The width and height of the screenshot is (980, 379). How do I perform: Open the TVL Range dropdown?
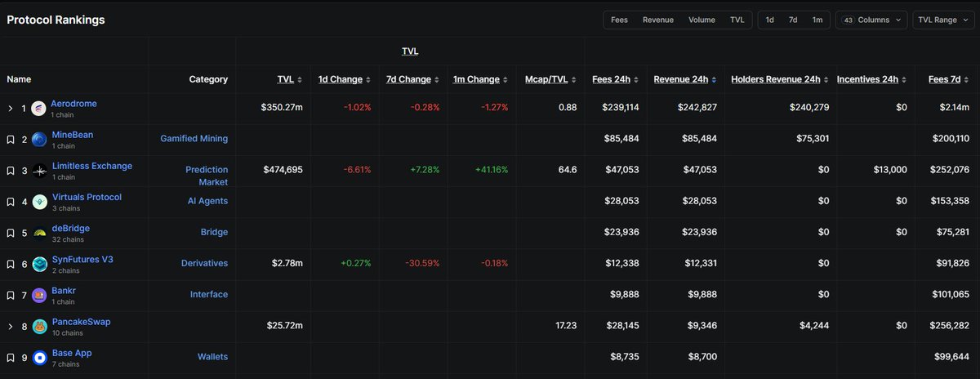tap(942, 20)
